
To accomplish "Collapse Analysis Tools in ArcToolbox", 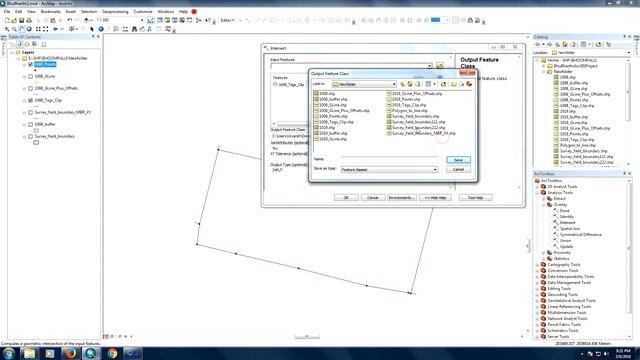I will pyautogui.click(x=537, y=193).
